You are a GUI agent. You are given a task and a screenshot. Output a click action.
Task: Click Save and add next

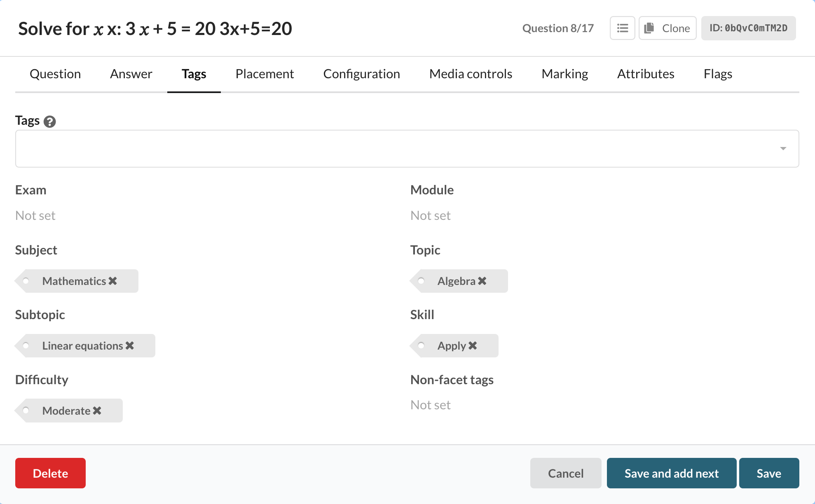(x=671, y=473)
